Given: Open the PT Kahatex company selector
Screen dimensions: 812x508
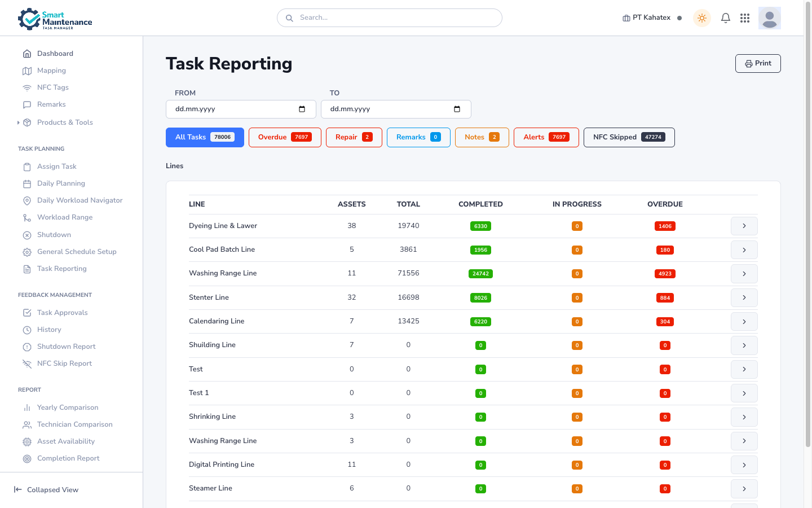Looking at the screenshot, I should [647, 18].
